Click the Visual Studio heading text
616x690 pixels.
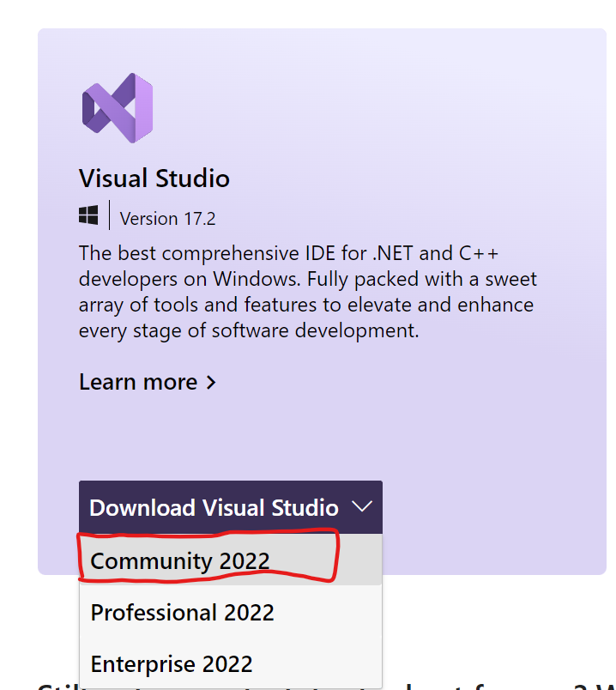(154, 179)
